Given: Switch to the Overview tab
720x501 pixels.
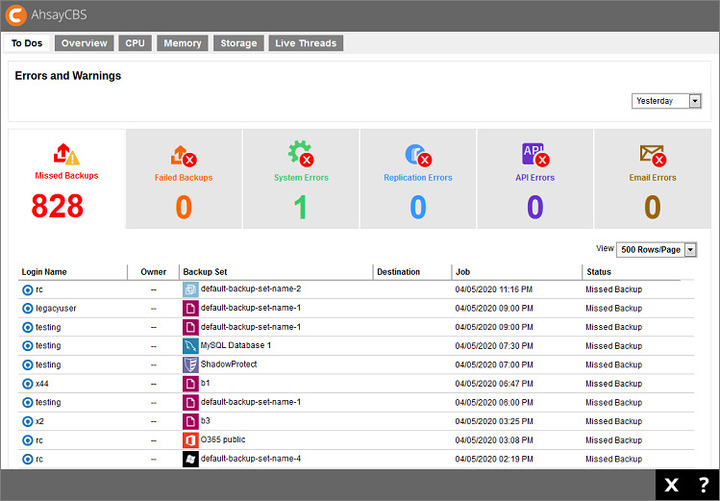Looking at the screenshot, I should [x=84, y=43].
